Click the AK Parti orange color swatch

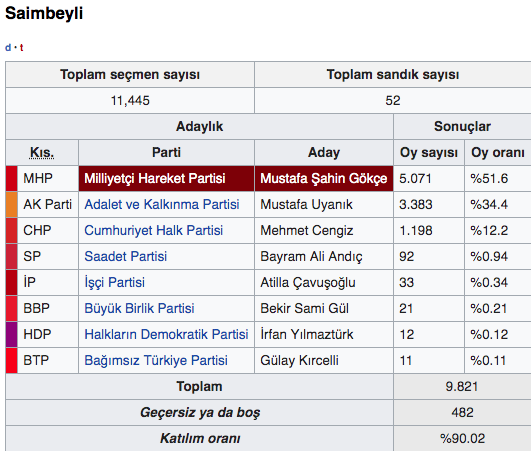click(12, 205)
